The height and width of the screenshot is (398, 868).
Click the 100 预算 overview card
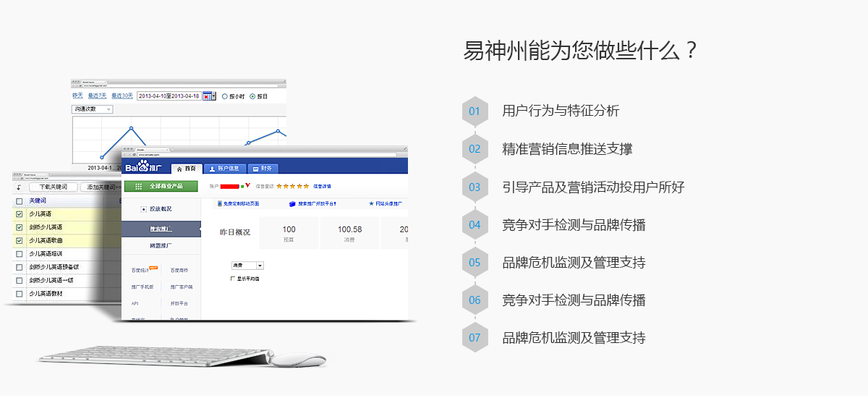point(289,233)
